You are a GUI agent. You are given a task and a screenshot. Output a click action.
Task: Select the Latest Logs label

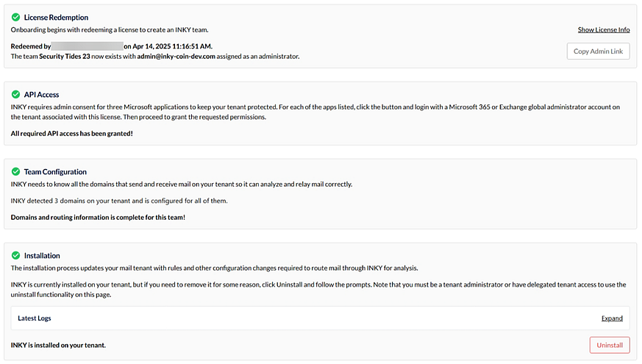pyautogui.click(x=35, y=318)
